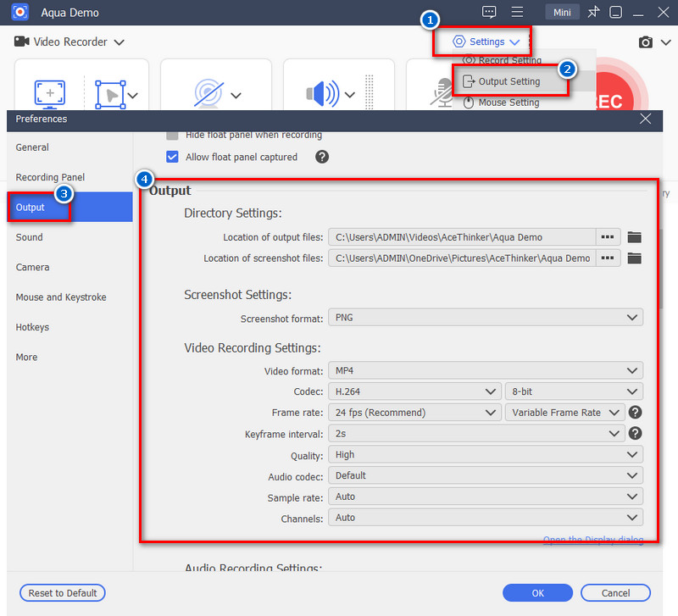
Task: Click help icon beside Frame rate
Action: pyautogui.click(x=635, y=413)
